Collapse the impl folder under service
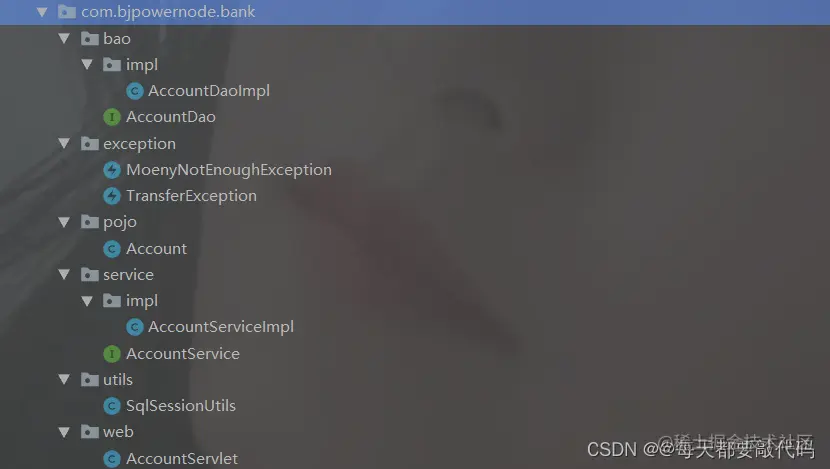Screen dimensions: 830x469 (x=87, y=301)
